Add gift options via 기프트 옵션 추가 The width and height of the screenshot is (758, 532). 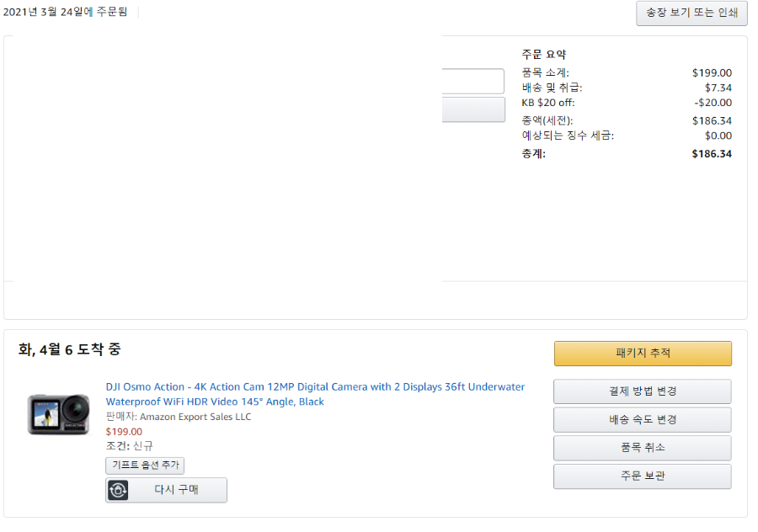tap(145, 465)
